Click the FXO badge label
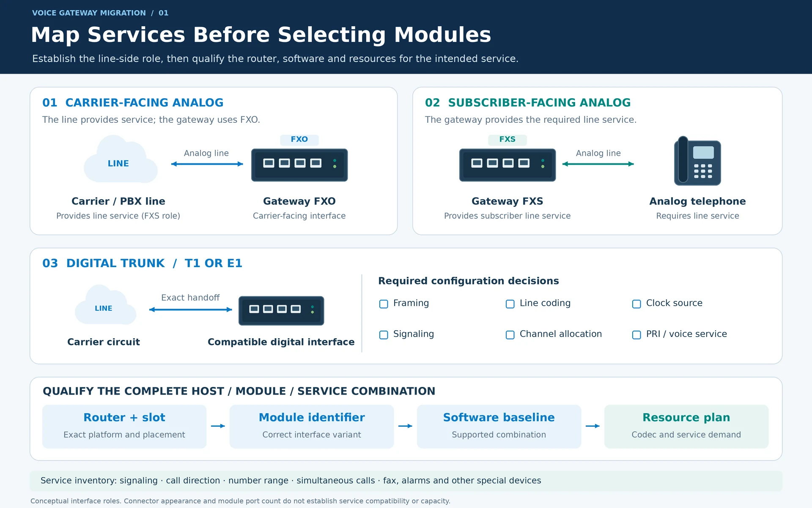812x508 pixels. point(299,140)
